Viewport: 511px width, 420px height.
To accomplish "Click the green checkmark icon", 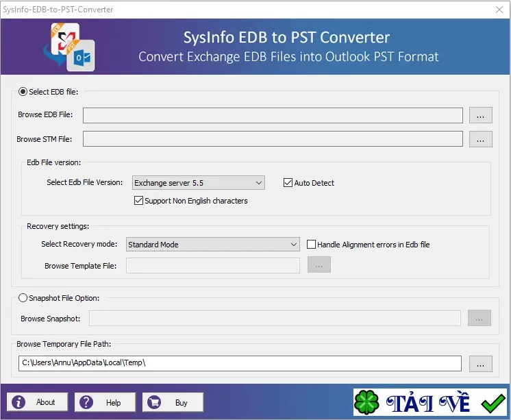I will [x=493, y=403].
